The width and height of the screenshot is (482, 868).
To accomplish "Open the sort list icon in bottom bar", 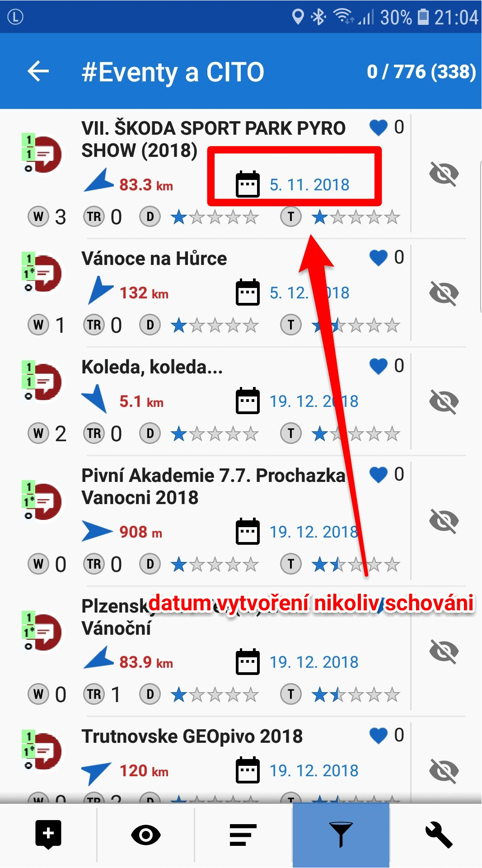I will (243, 835).
